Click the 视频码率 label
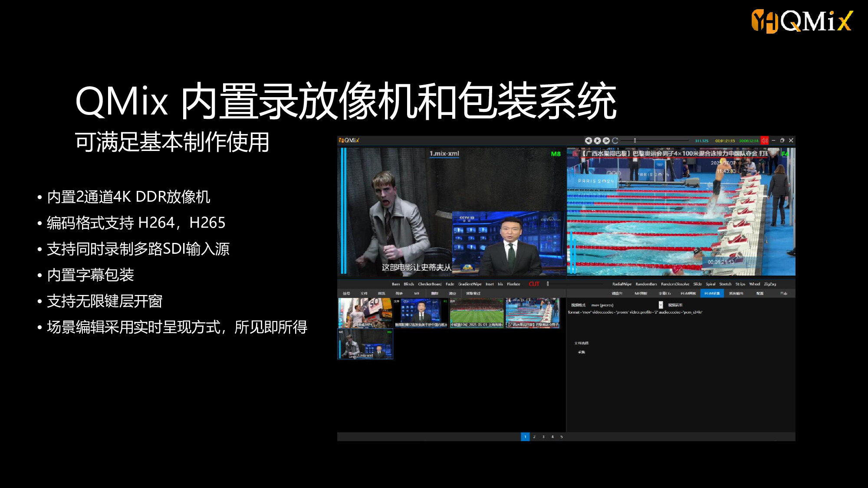The image size is (868, 488). 675,305
